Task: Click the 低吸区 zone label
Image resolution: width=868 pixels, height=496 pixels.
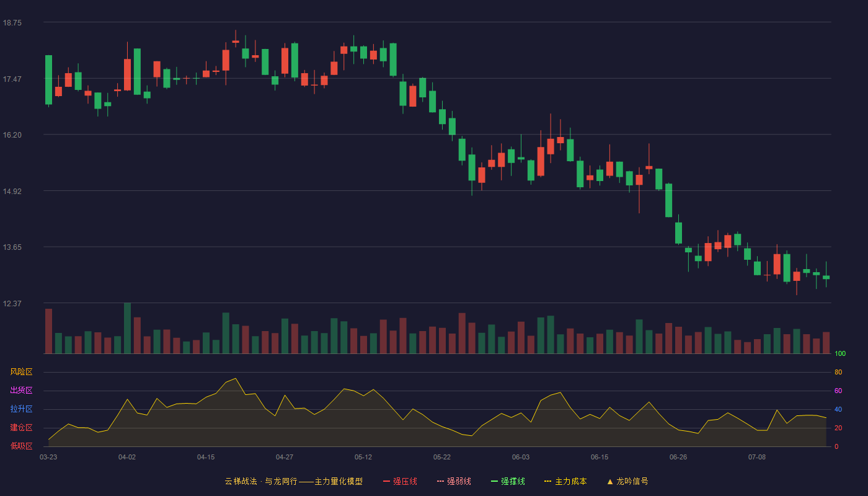Action: (21, 446)
